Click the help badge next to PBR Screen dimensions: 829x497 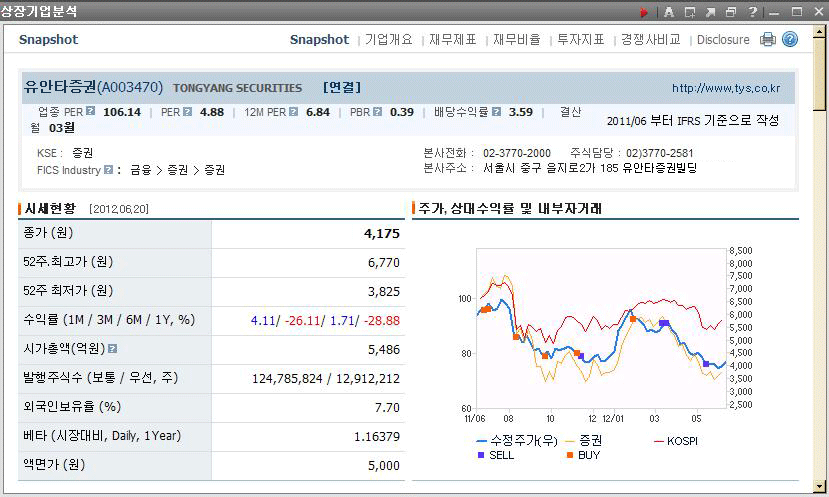coord(377,112)
